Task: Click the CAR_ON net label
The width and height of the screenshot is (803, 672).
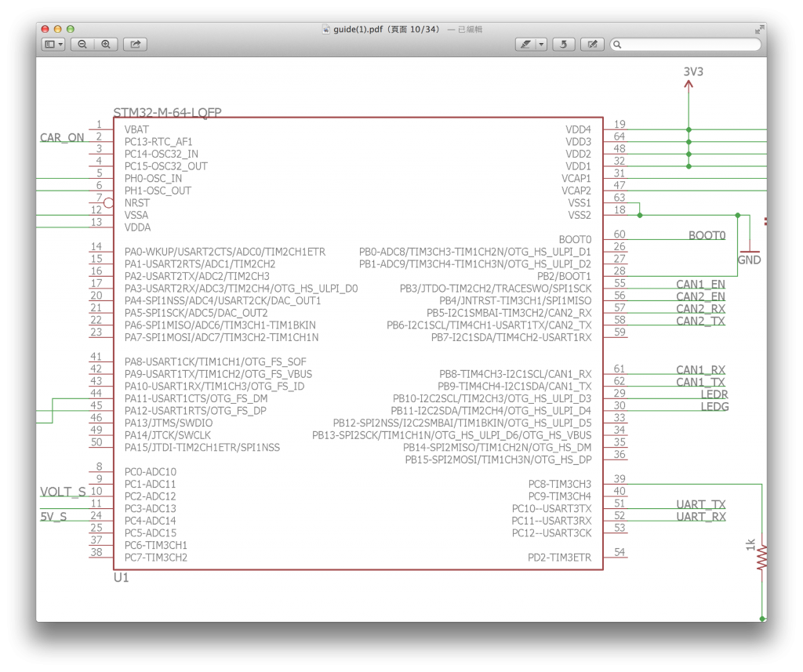Action: [62, 138]
